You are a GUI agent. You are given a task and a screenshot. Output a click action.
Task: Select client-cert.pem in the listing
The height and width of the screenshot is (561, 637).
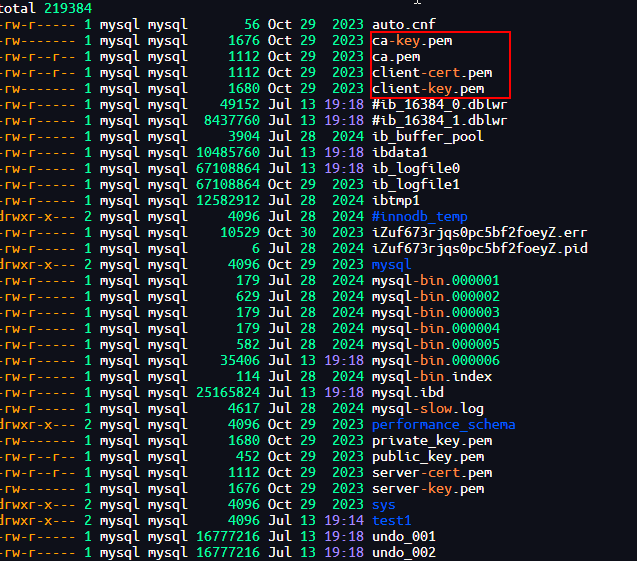point(432,73)
